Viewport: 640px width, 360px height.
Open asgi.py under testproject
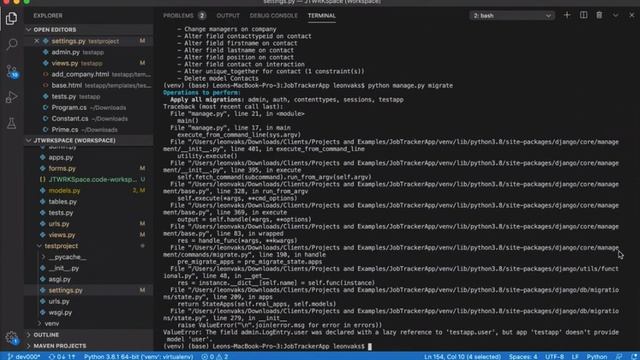89,279
